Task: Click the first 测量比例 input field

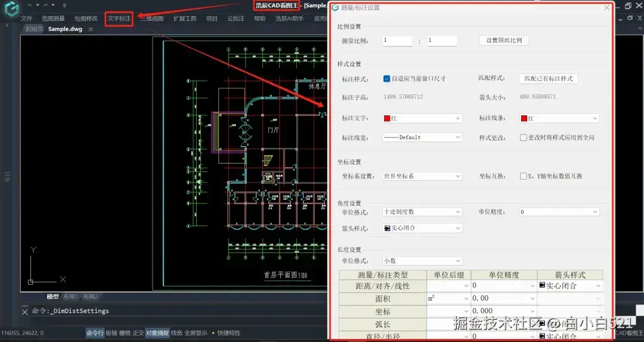Action: [397, 41]
